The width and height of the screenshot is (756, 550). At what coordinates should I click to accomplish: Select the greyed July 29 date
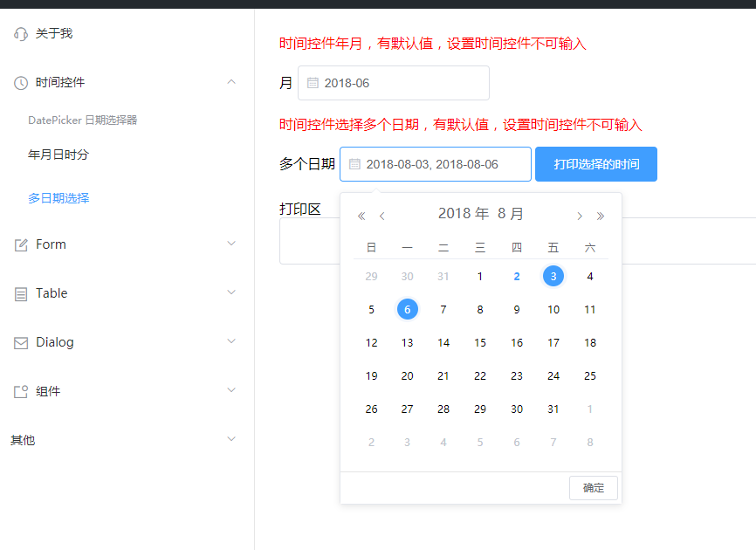click(371, 276)
